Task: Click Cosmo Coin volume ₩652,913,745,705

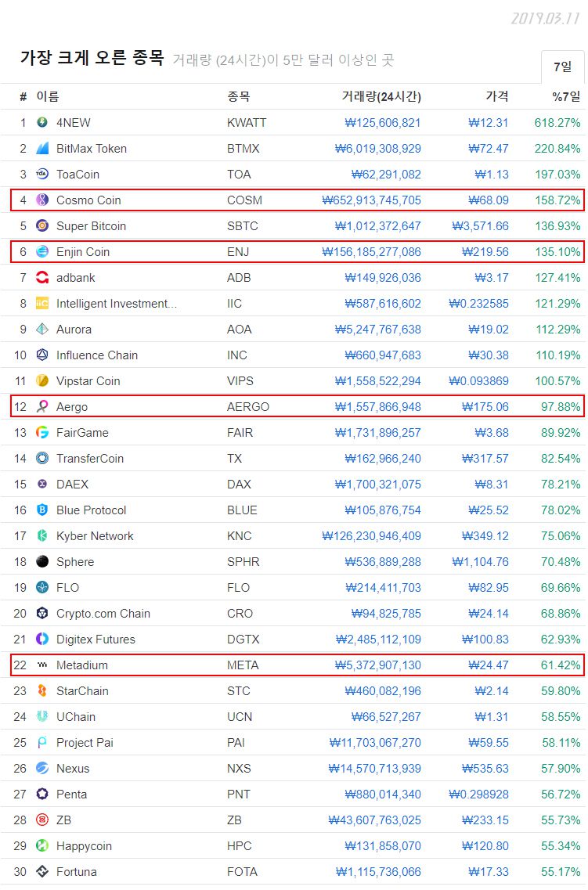Action: (371, 200)
